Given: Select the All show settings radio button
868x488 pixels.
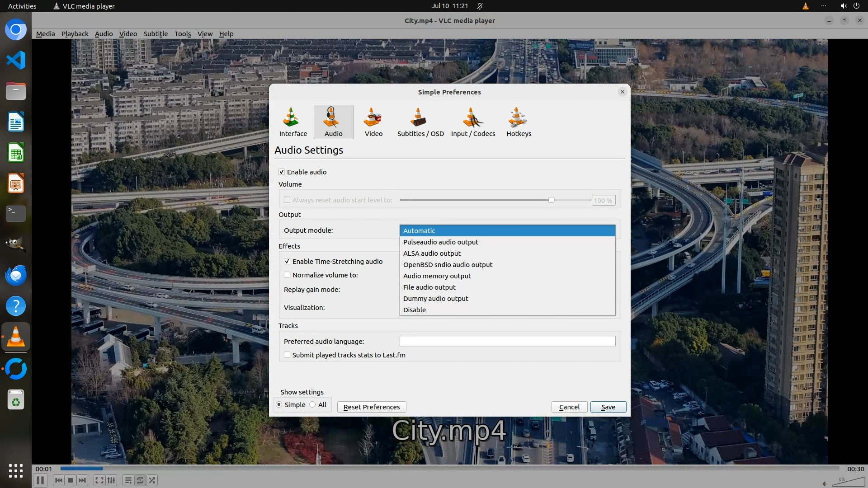Looking at the screenshot, I should (x=313, y=405).
